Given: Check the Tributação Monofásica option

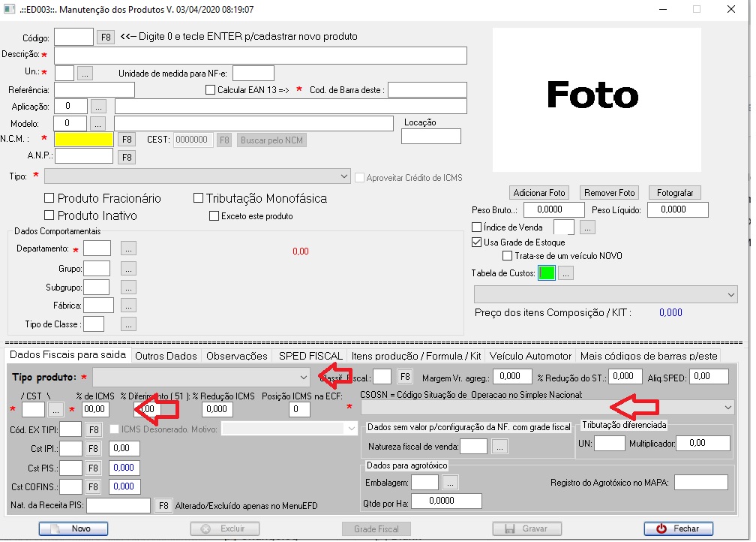Looking at the screenshot, I should click(199, 199).
